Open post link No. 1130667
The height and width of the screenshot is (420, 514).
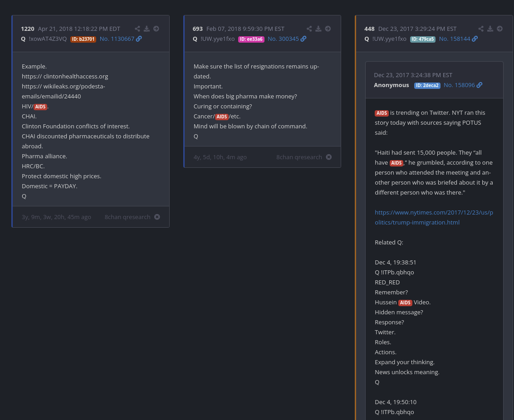pyautogui.click(x=117, y=39)
